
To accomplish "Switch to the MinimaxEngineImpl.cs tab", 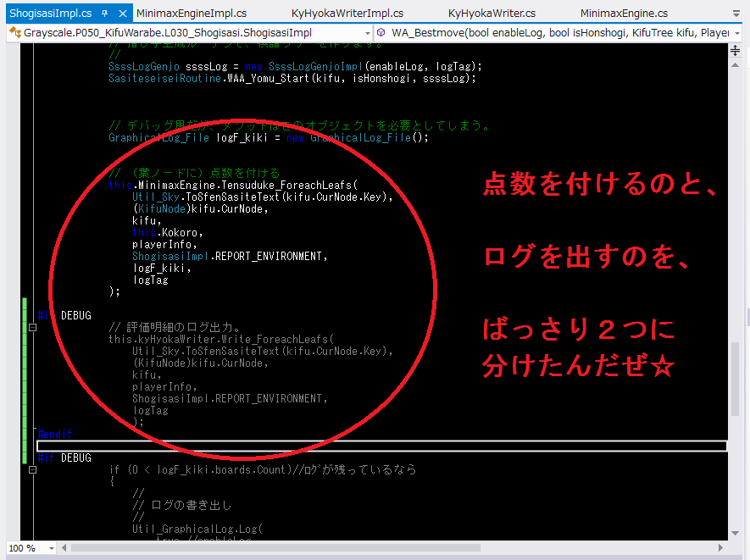I will tap(192, 14).
